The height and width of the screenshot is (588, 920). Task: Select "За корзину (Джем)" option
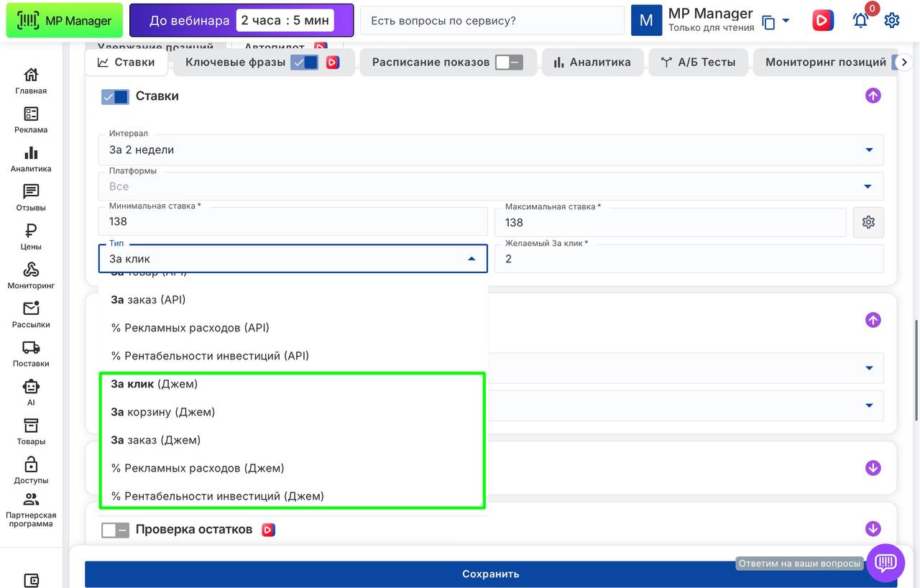(163, 412)
